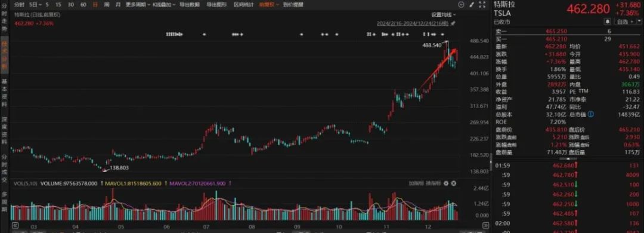
Task: Jump chart timeline to latest data
Action: point(486,225)
